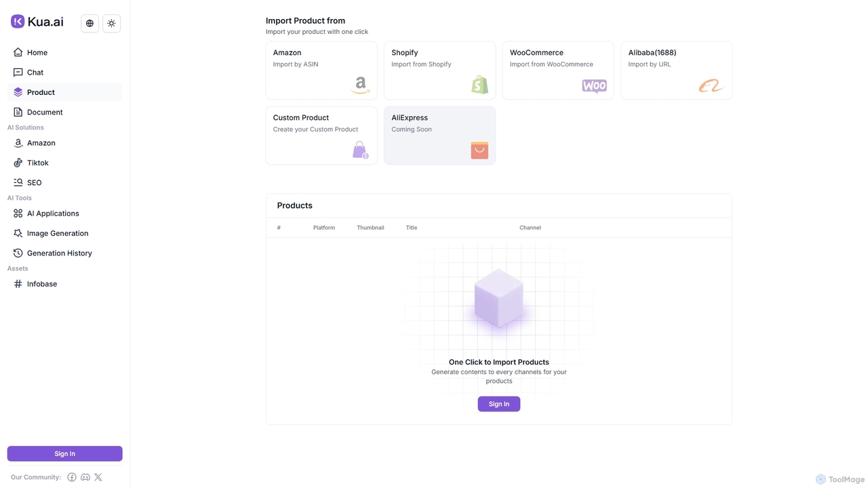
Task: Choose the Import from WooCommerce card text
Action: pos(551,64)
